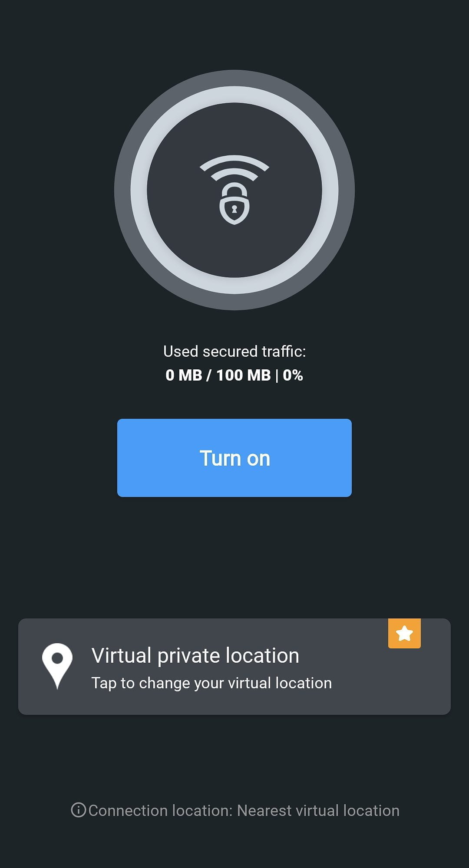This screenshot has width=469, height=868.
Task: Tap the 'Used secured traffic:' label
Action: (x=234, y=351)
